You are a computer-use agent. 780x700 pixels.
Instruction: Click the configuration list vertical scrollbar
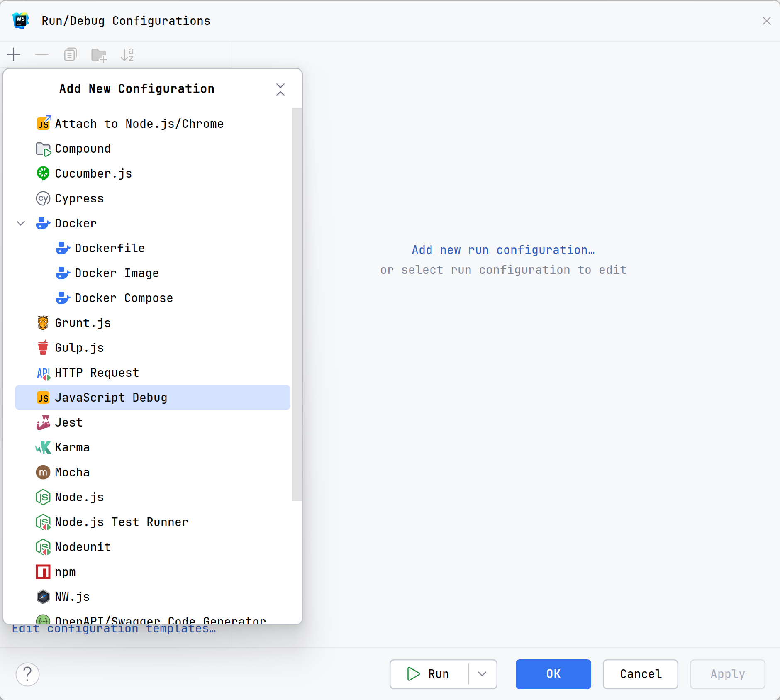point(297,304)
